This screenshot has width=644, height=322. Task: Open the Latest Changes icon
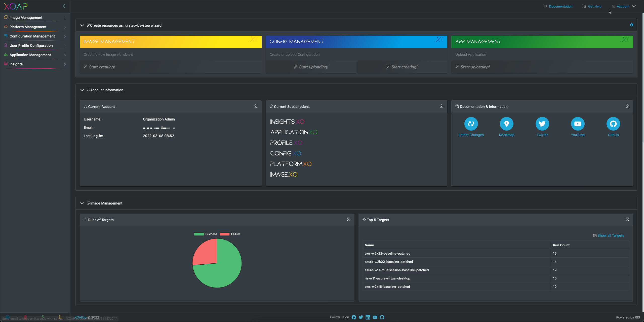coord(471,124)
